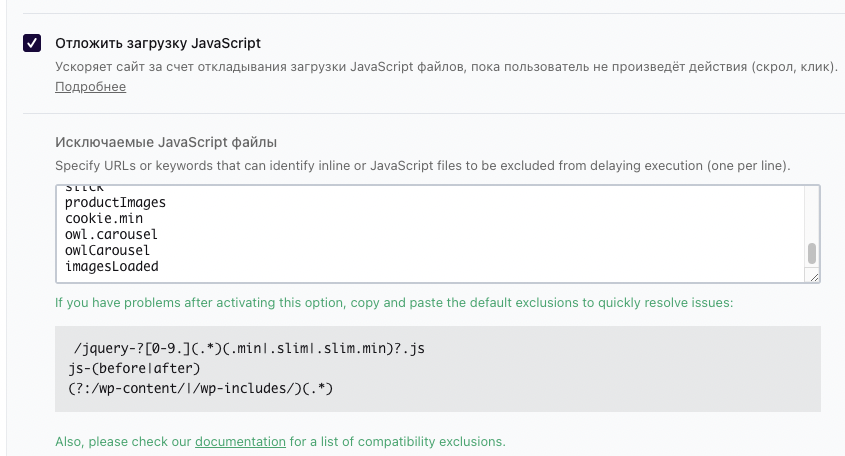Viewport: 845px width, 456px height.
Task: Click the partially hidden slick line
Action: pos(85,189)
